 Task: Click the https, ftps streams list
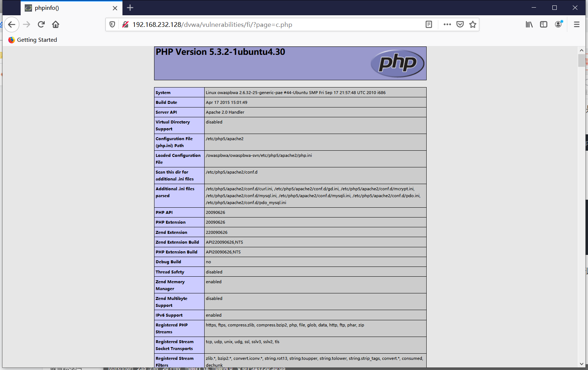coord(285,325)
